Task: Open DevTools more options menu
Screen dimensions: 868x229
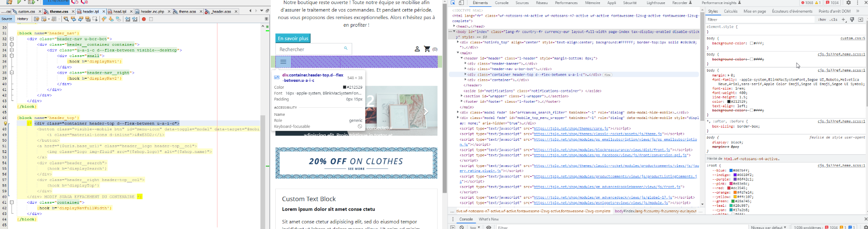Action: (x=858, y=3)
